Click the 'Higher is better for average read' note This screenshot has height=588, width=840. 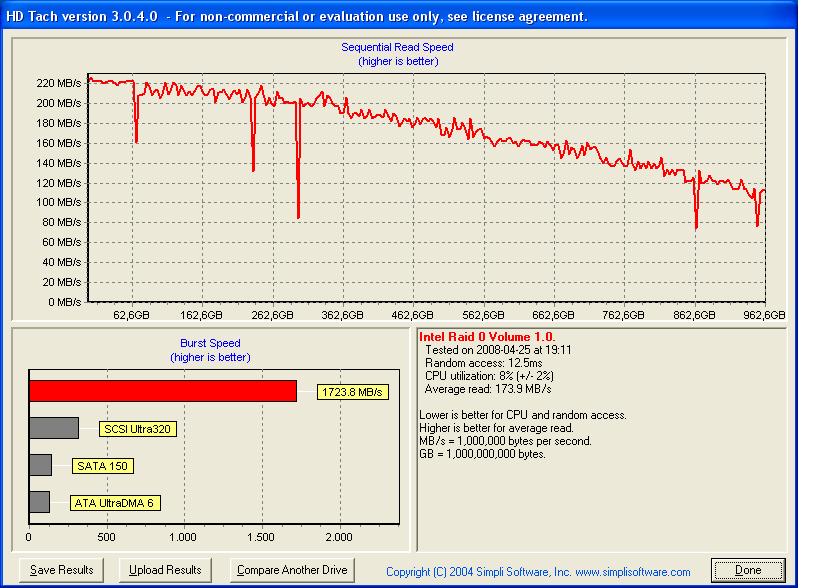[497, 428]
